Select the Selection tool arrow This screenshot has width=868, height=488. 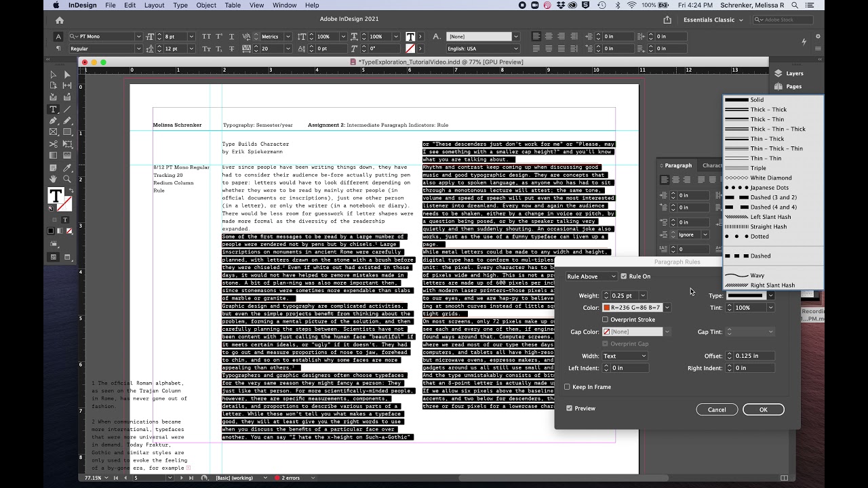tap(53, 75)
